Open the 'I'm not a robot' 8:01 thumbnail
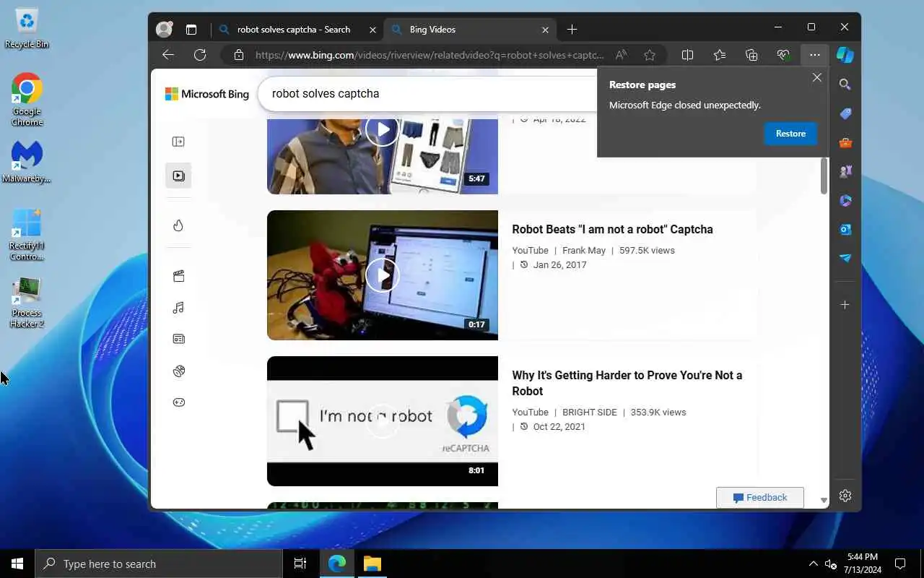This screenshot has height=578, width=924. click(382, 421)
